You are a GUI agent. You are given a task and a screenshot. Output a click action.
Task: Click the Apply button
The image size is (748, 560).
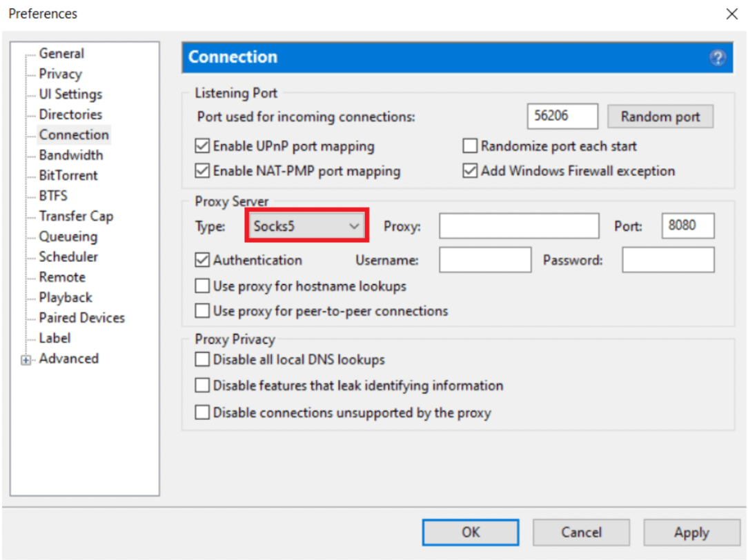point(691,532)
